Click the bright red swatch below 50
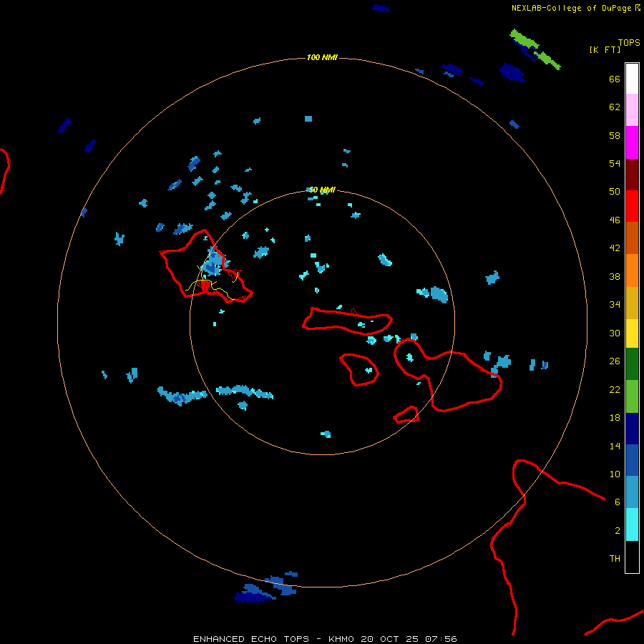 (x=632, y=206)
